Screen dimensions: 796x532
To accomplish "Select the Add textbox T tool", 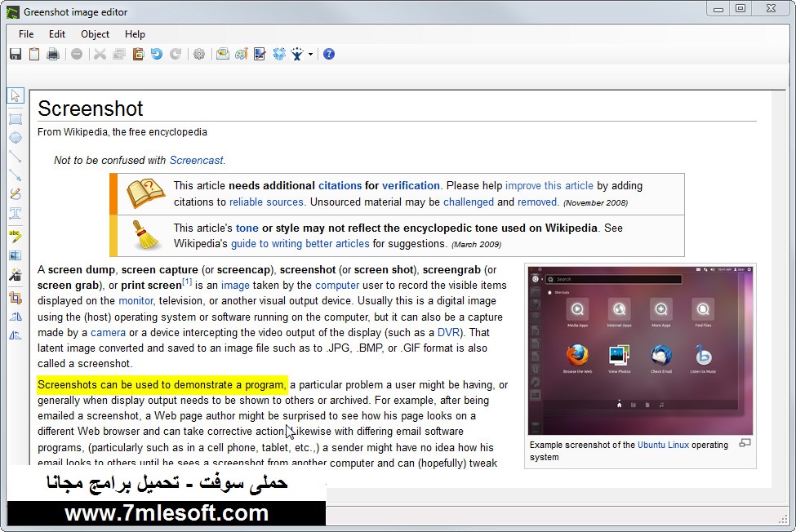I will coord(16,213).
